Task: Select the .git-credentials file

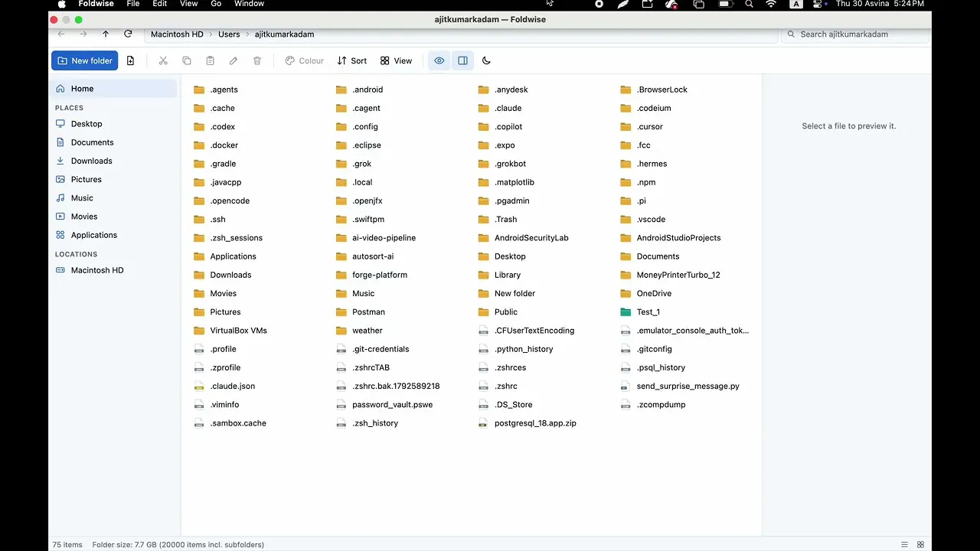Action: coord(373,349)
